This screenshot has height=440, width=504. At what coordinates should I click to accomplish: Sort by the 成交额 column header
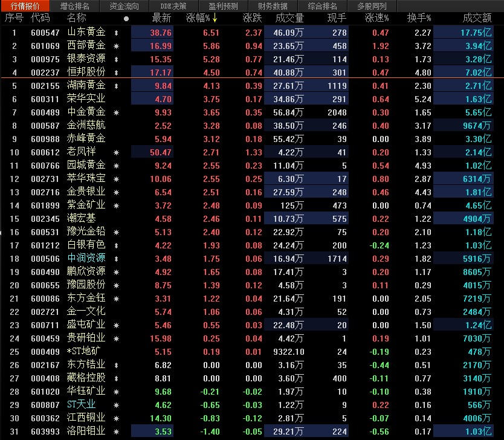(477, 18)
